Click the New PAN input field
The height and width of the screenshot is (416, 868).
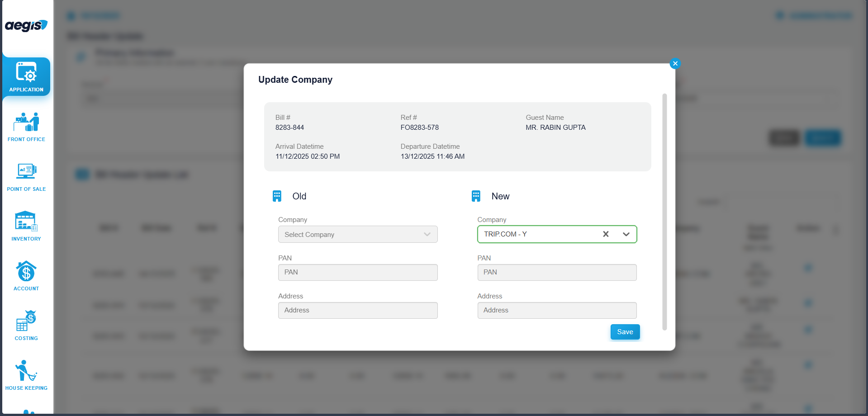(556, 272)
